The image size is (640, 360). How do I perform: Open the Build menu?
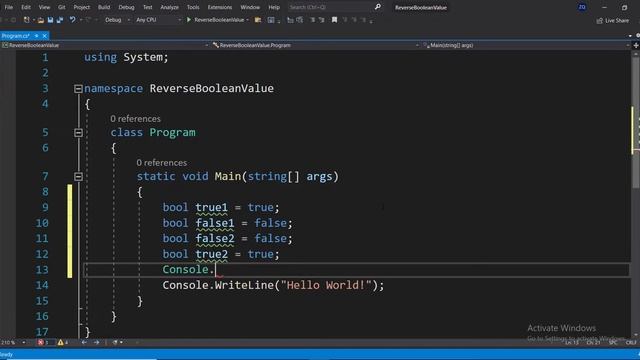(x=104, y=7)
